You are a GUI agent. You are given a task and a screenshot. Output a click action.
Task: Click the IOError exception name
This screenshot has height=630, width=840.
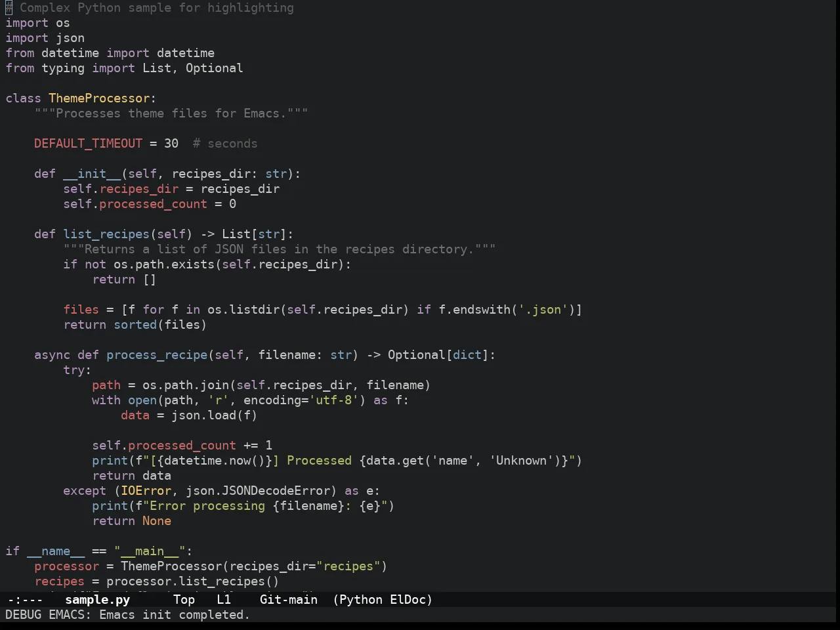146,491
